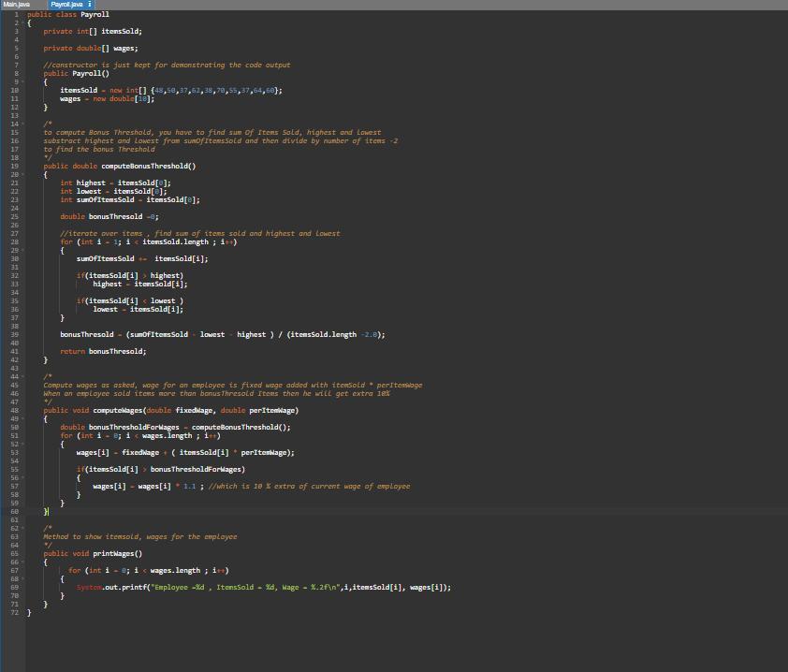The image size is (788, 672).
Task: Collapse the printWages body at line 66
Action: coord(22,562)
